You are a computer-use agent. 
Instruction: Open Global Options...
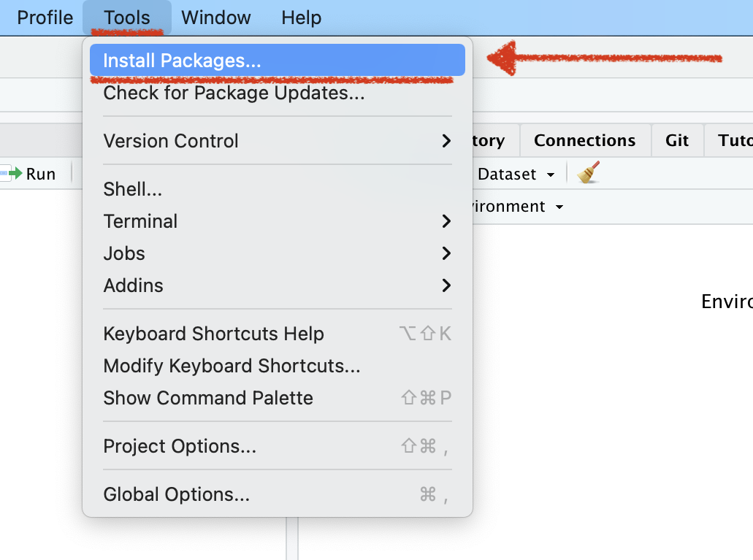176,494
